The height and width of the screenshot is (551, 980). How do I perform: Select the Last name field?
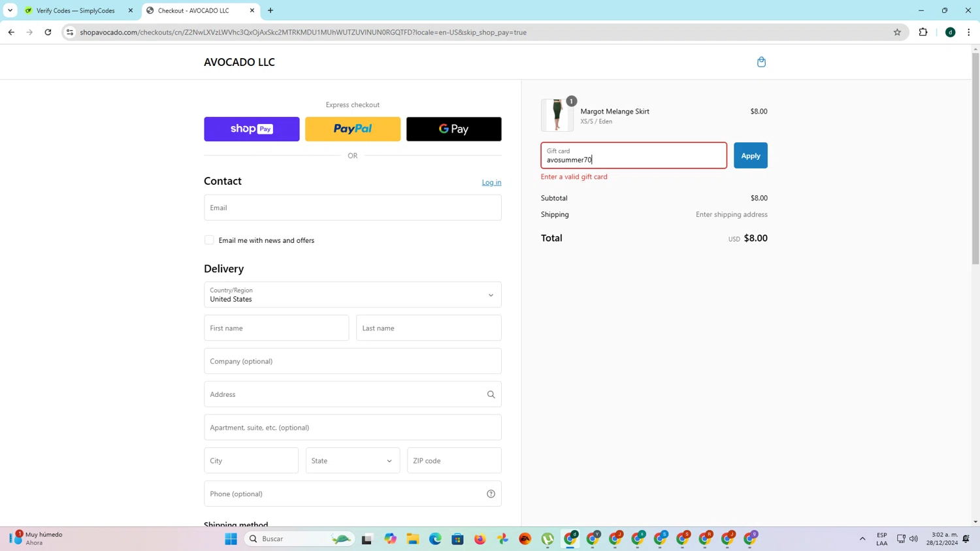coord(429,328)
